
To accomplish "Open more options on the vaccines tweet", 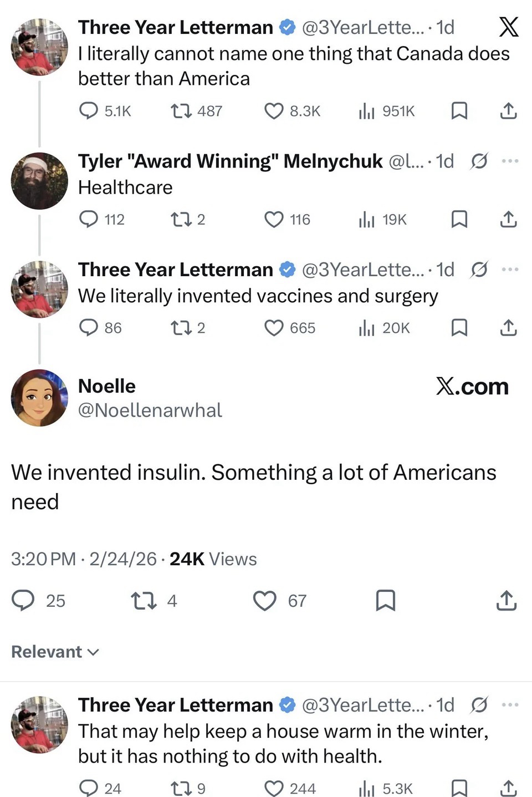I will click(510, 270).
